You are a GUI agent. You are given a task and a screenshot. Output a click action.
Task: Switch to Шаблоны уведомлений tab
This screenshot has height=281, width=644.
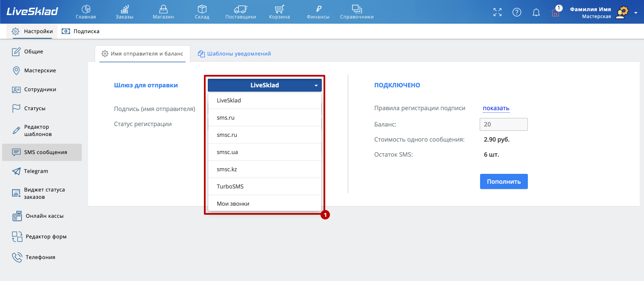(234, 54)
